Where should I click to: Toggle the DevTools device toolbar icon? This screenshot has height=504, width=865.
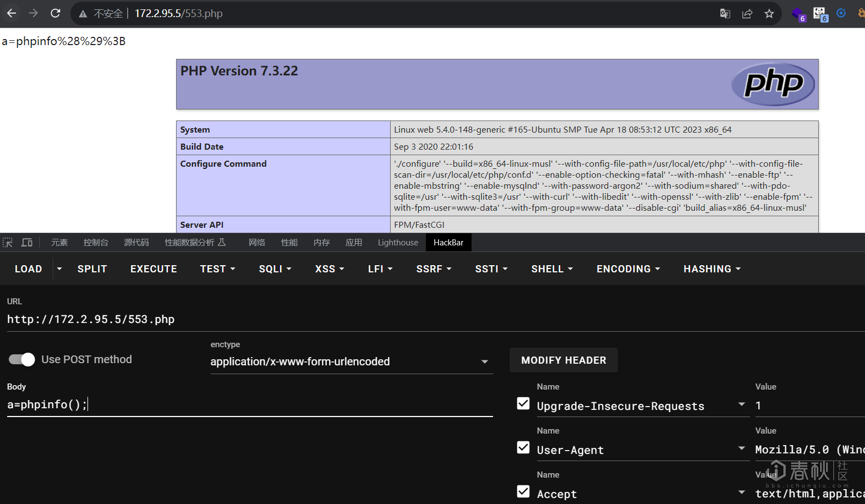click(x=27, y=243)
